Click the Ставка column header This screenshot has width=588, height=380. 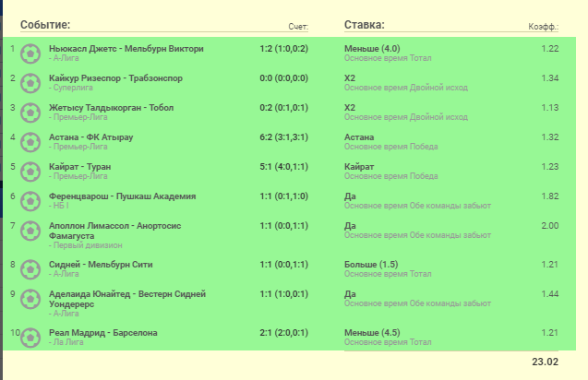coord(365,25)
